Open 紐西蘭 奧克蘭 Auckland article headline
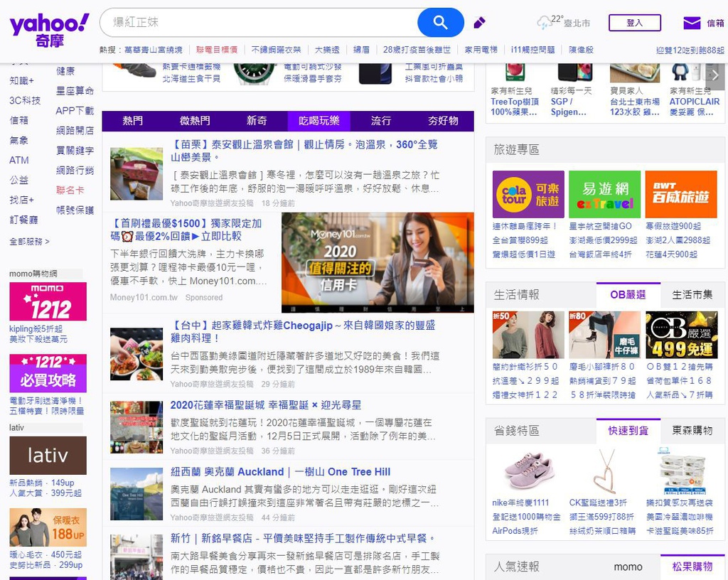The width and height of the screenshot is (728, 580). (x=280, y=472)
